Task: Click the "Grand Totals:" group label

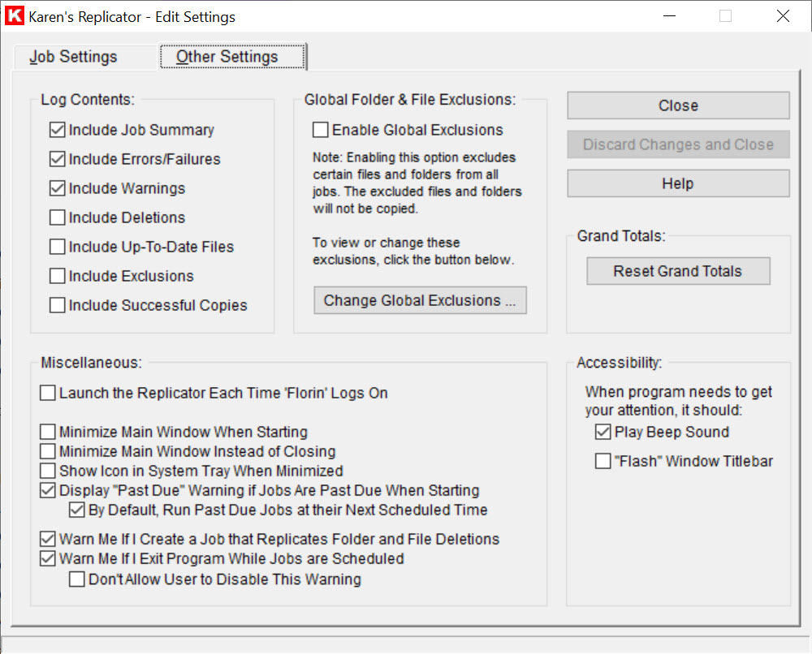Action: click(621, 236)
